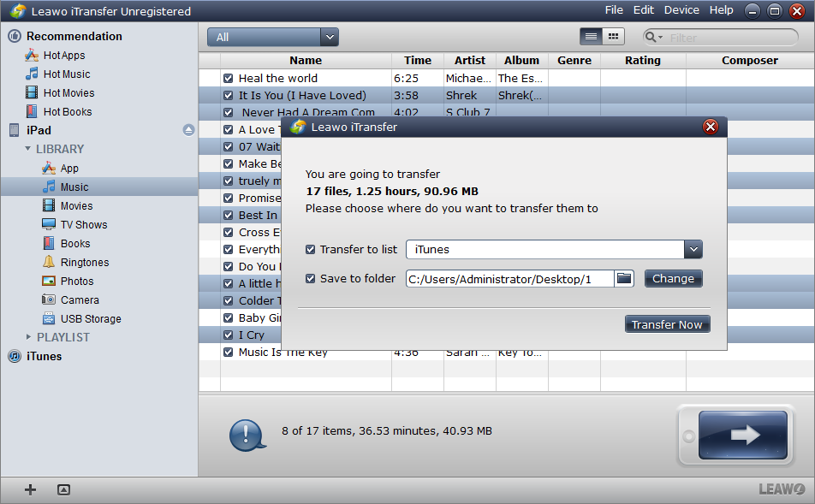Sort by Name column header
Screen dimensions: 815x504
[x=306, y=60]
